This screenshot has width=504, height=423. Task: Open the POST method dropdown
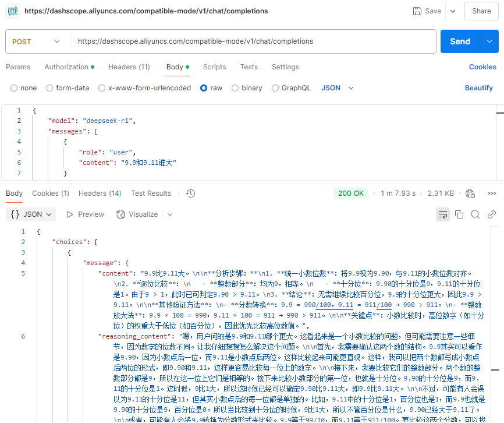[36, 41]
